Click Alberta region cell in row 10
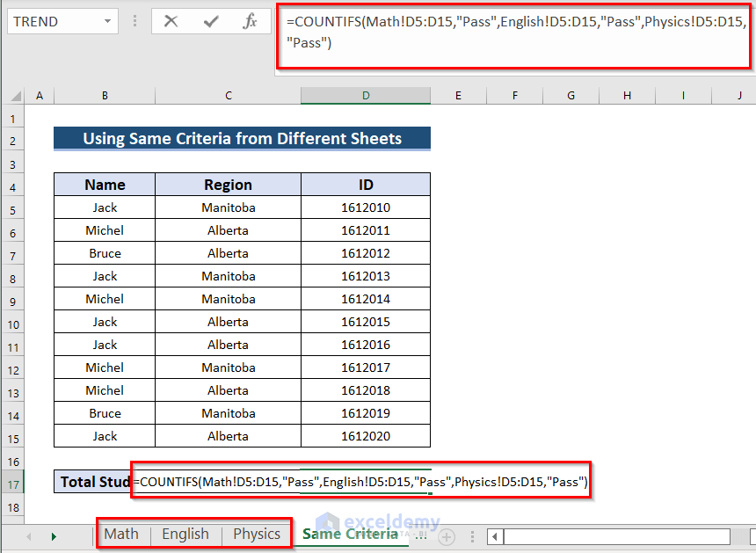This screenshot has height=553, width=756. click(x=228, y=322)
